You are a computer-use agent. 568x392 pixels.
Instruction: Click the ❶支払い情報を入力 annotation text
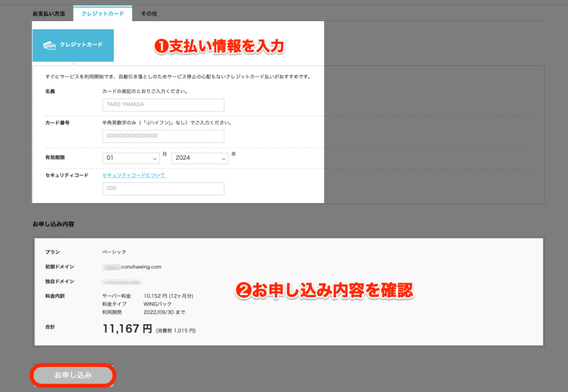tap(219, 47)
